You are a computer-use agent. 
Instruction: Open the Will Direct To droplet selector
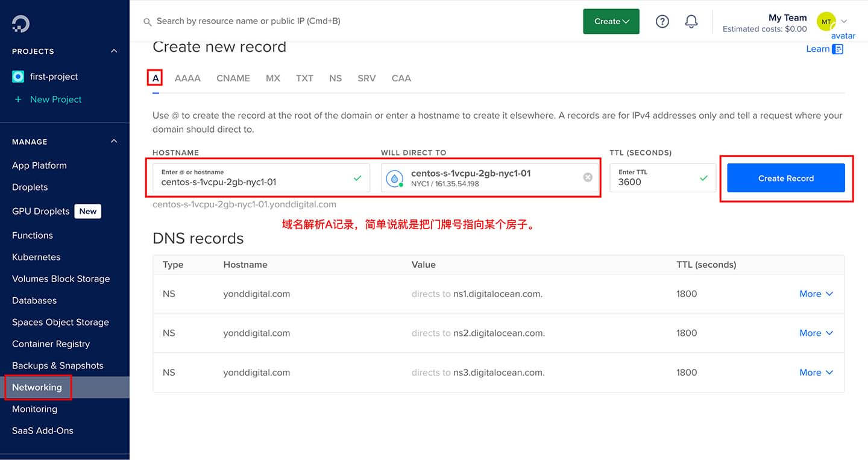click(490, 178)
